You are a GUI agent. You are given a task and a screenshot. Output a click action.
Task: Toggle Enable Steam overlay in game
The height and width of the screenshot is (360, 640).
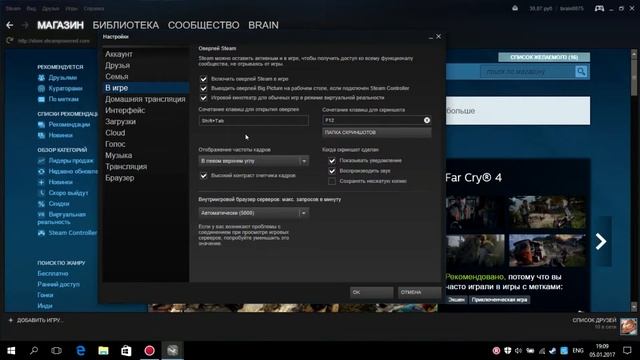(x=203, y=79)
